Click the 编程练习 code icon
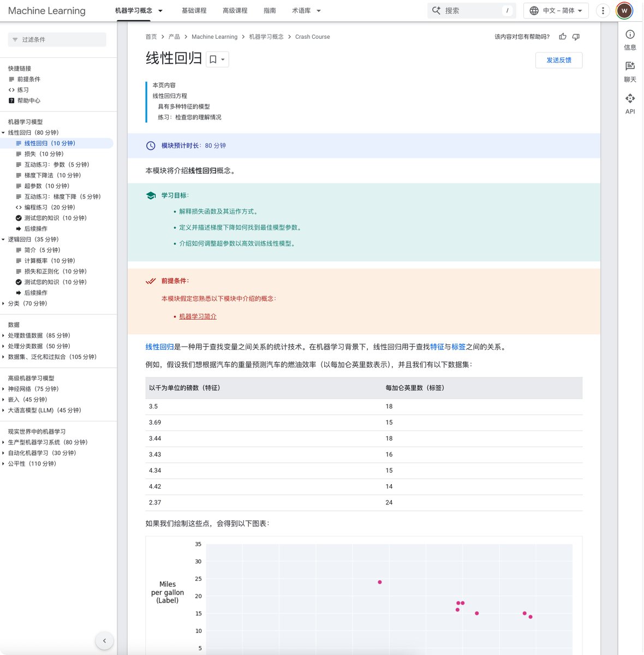This screenshot has height=655, width=644. point(19,207)
